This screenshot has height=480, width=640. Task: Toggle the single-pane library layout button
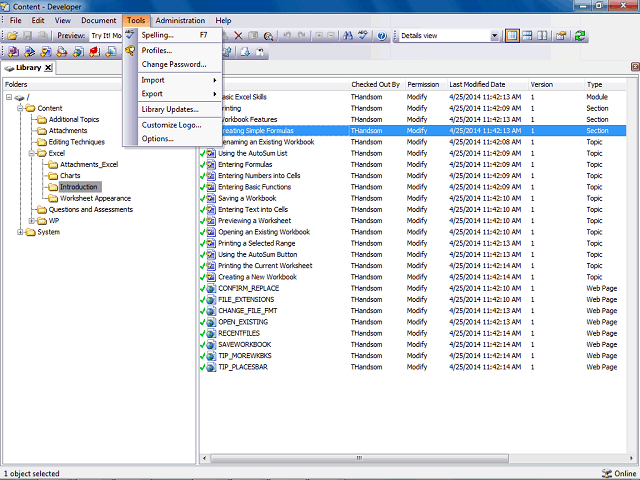point(512,36)
